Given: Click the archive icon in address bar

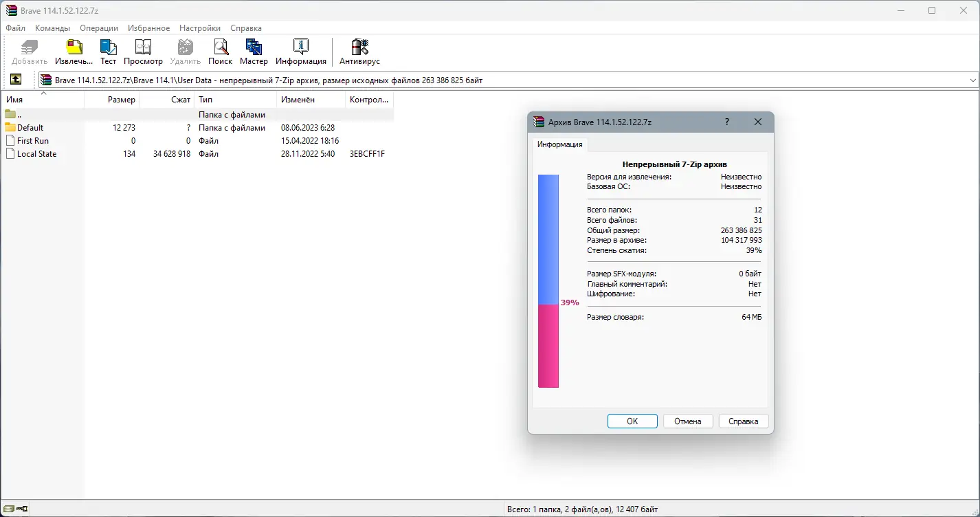Looking at the screenshot, I should [x=46, y=80].
